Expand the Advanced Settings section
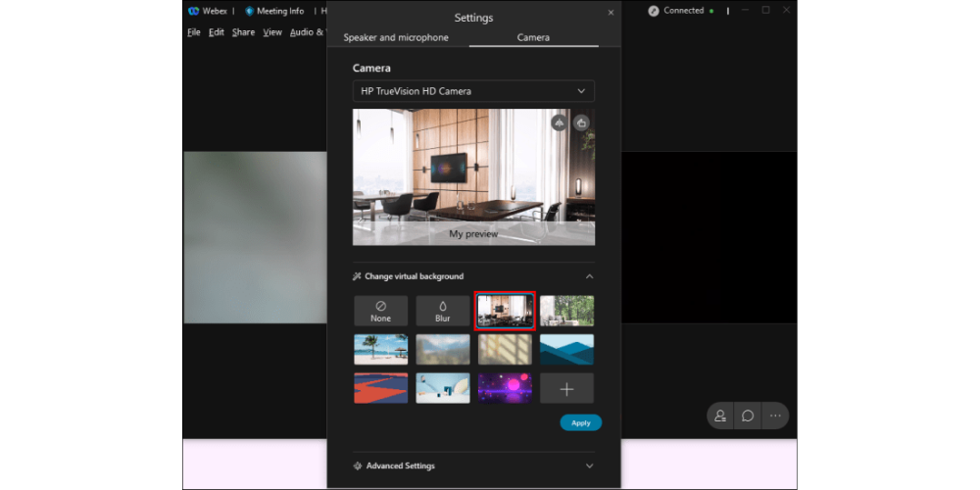The width and height of the screenshot is (980, 490). [x=589, y=465]
